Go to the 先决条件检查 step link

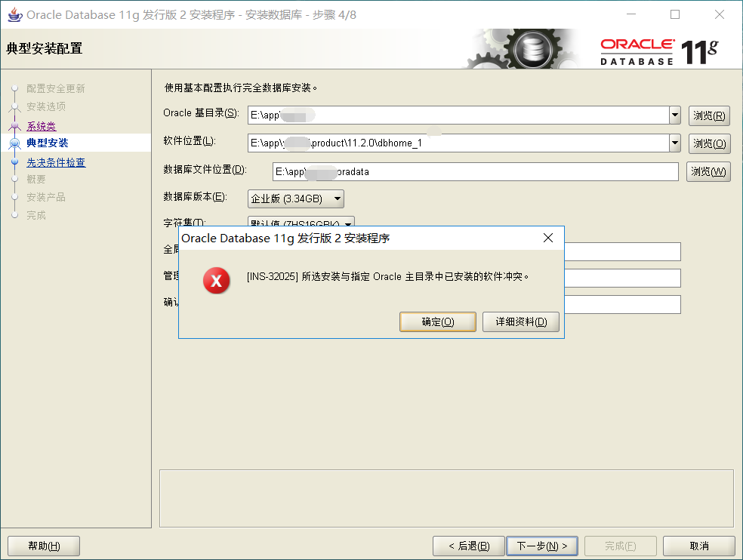pos(56,162)
